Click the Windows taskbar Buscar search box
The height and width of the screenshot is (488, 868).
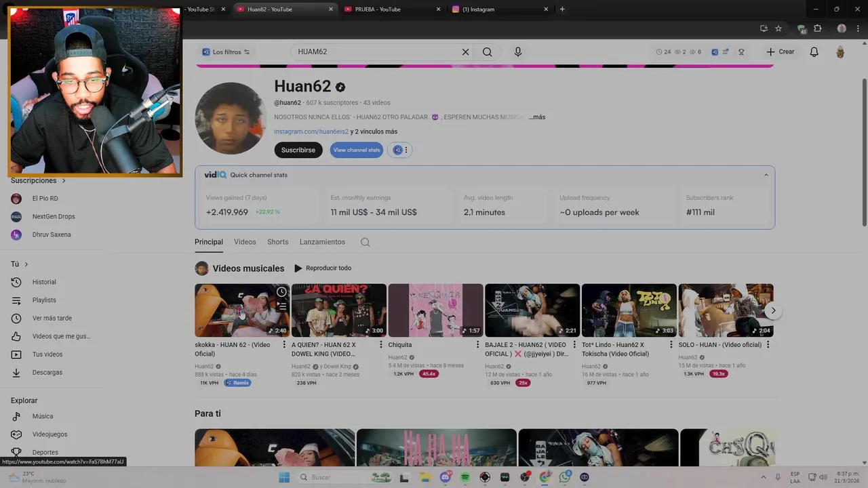coord(346,477)
